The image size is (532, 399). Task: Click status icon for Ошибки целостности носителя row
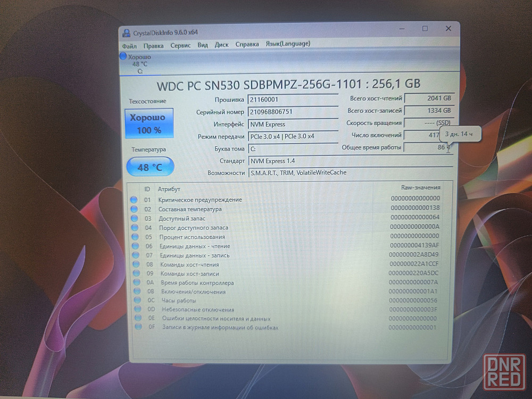[138, 318]
